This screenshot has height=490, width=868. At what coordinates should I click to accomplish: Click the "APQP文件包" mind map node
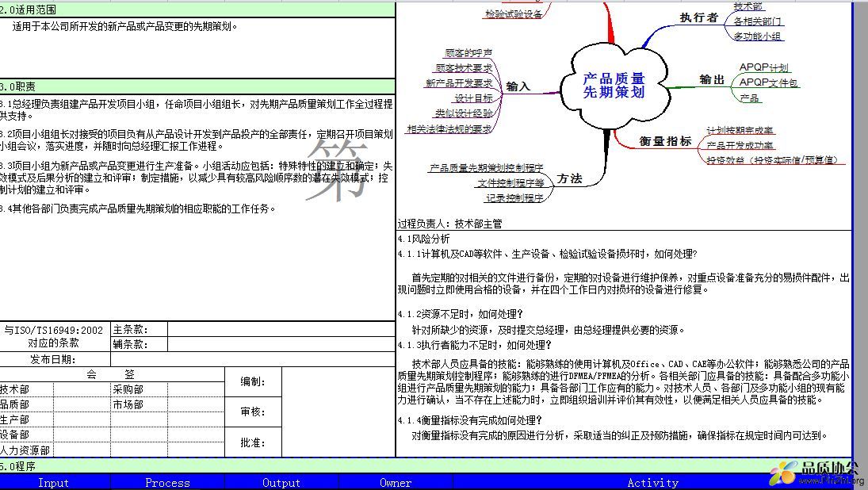tap(768, 82)
